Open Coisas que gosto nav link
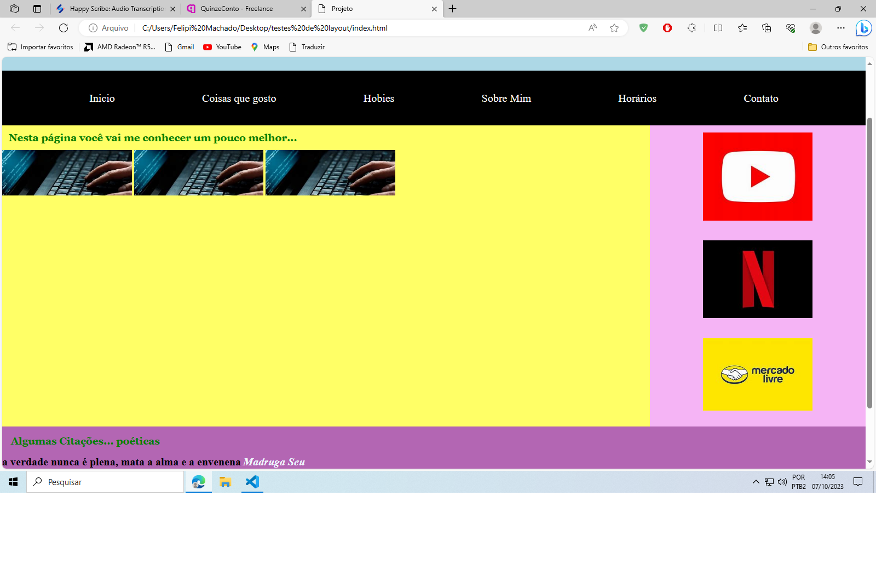Screen dimensions: 876x588 click(x=239, y=99)
